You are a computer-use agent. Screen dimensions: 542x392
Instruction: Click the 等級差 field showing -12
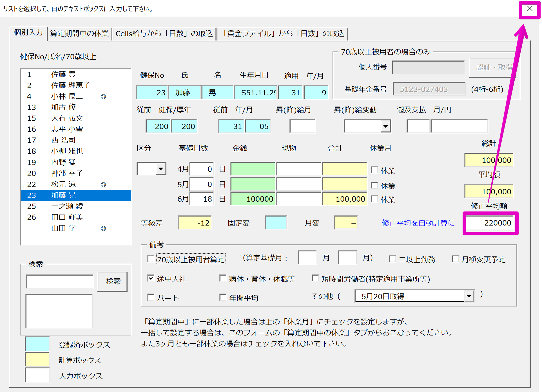point(195,223)
